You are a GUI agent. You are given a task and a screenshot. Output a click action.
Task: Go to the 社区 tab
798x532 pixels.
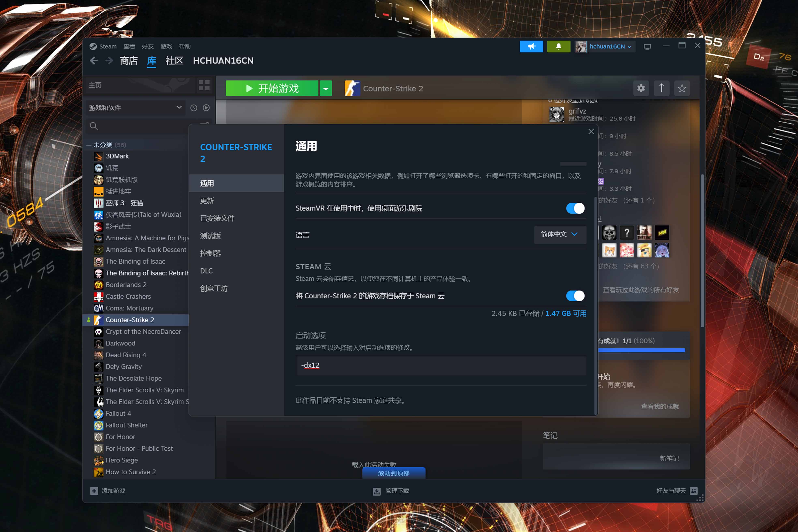click(174, 61)
